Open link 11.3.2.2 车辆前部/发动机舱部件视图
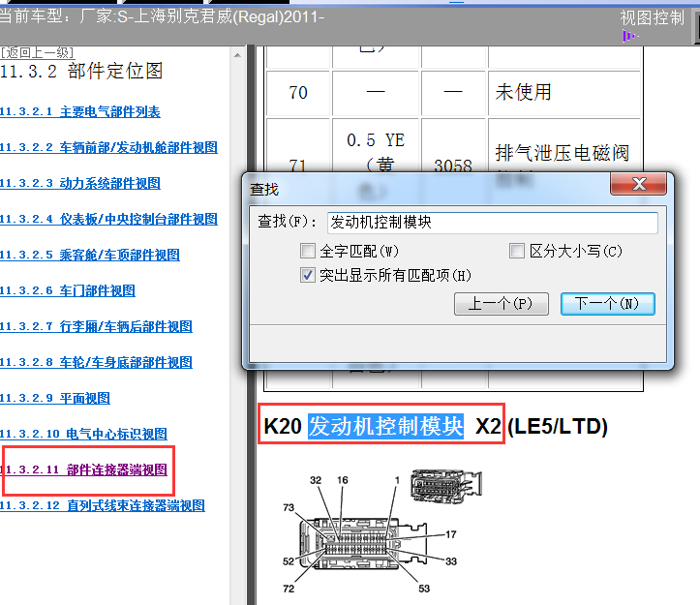Image resolution: width=700 pixels, height=605 pixels. coord(108,147)
